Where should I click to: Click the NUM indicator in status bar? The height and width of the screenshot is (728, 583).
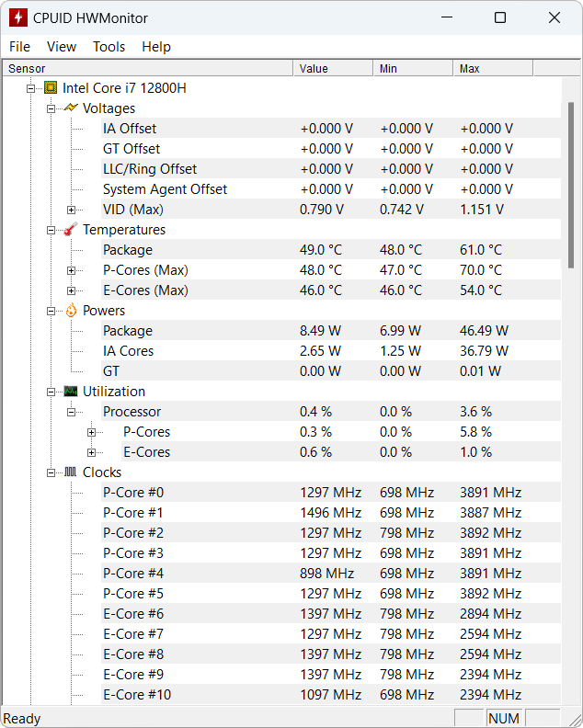[x=504, y=719]
